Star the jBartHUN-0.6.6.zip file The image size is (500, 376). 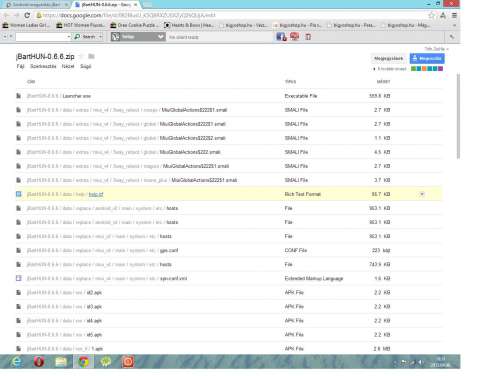click(x=81, y=57)
